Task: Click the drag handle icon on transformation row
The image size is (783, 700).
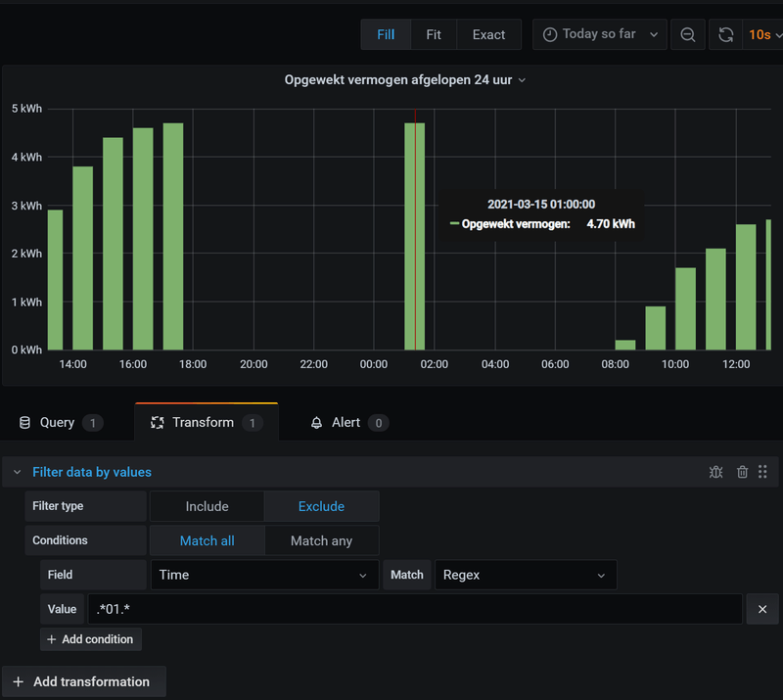Action: (763, 472)
